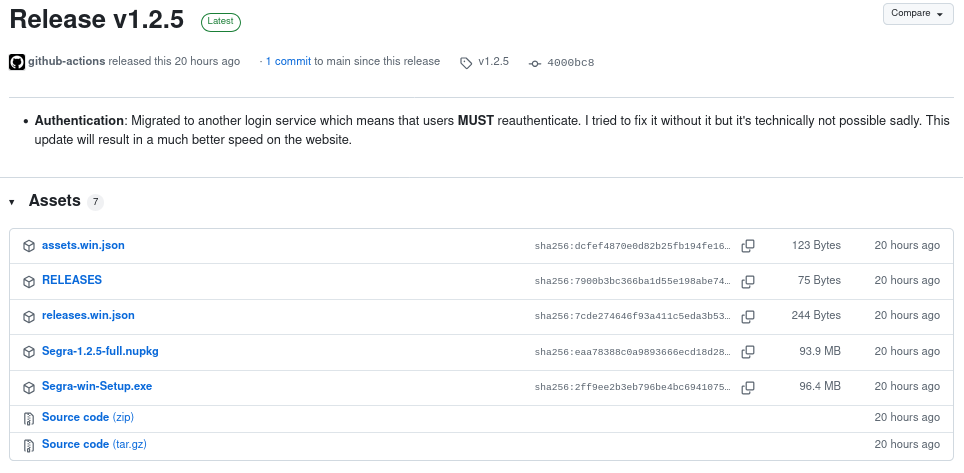Click commit icon beside 4000bc8
Screen dimensions: 964x473
tap(535, 63)
